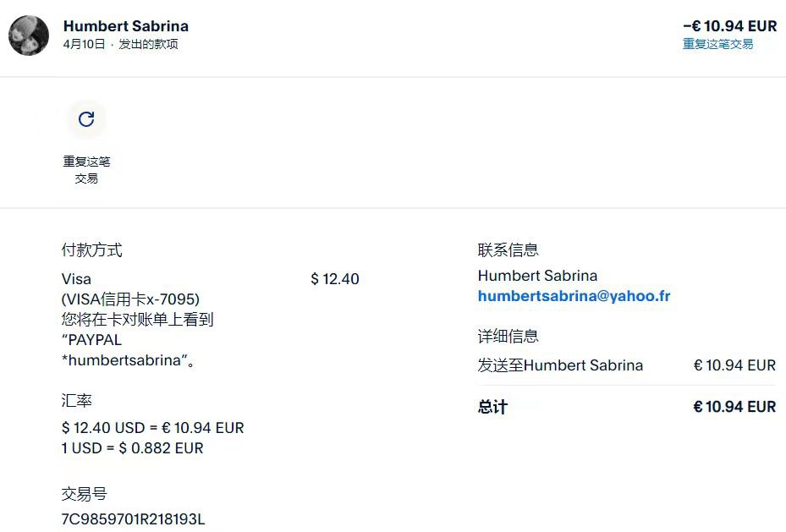The width and height of the screenshot is (786, 532).
Task: Click the 详细信息 section heading
Action: tap(508, 337)
